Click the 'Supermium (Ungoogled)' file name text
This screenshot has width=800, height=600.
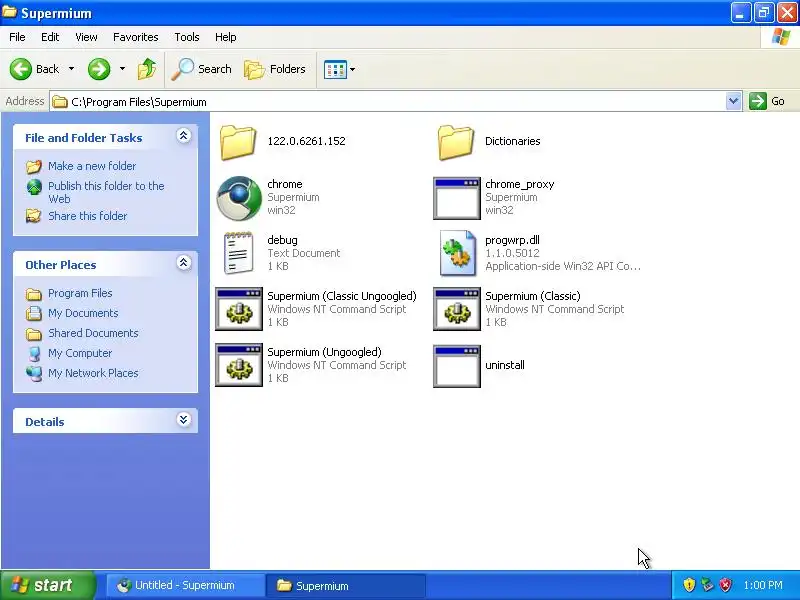coord(324,353)
